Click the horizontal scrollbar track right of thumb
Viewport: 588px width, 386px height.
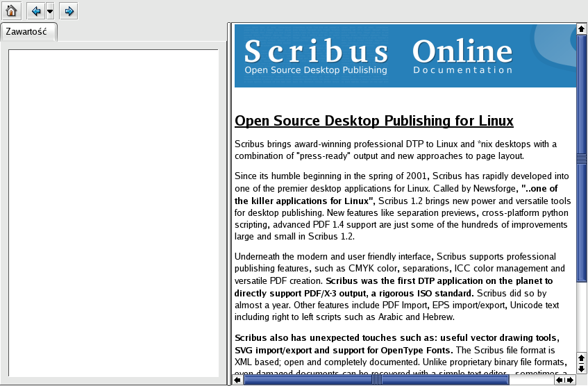point(531,380)
